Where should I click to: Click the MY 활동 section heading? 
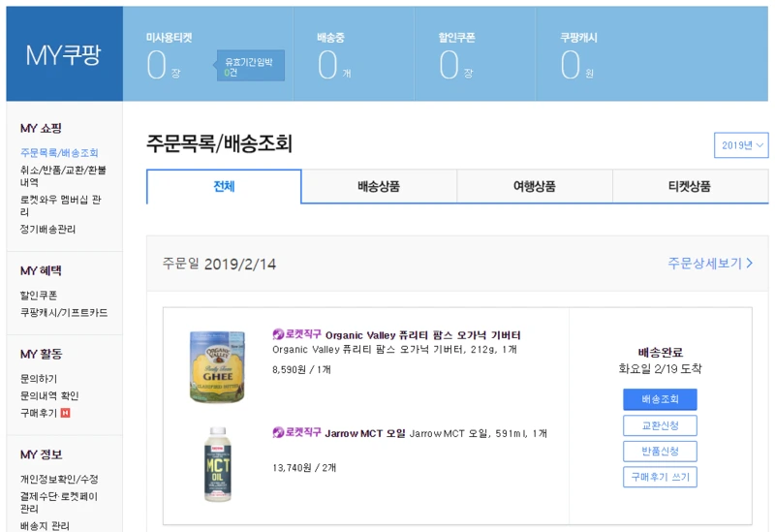click(x=41, y=354)
